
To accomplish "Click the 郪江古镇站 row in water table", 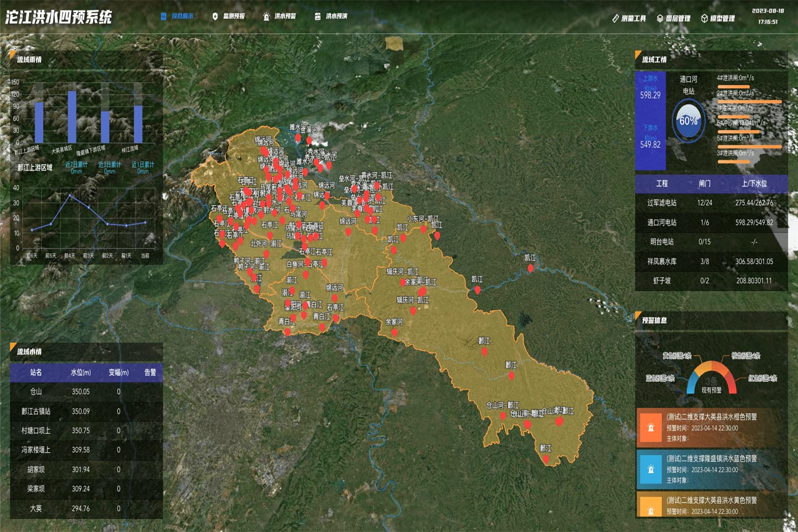I will 86,411.
